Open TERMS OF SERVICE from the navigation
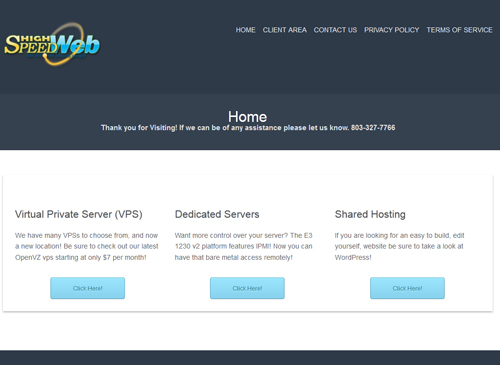 click(459, 30)
